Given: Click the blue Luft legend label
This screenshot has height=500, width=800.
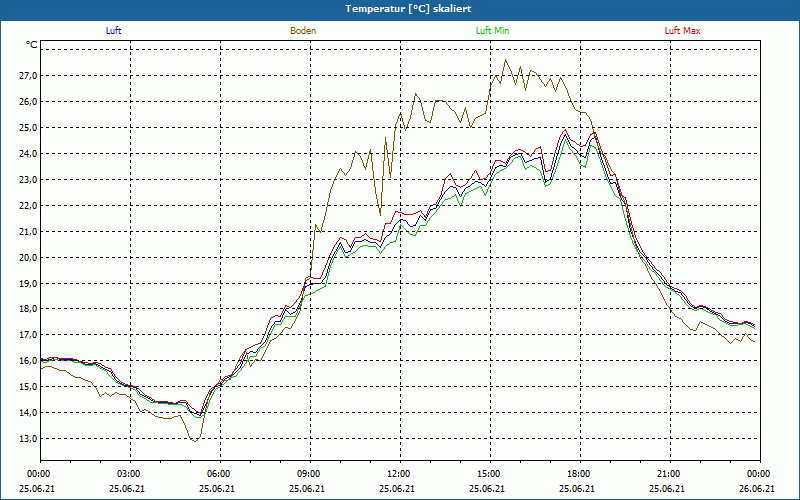Looking at the screenshot, I should tap(113, 31).
